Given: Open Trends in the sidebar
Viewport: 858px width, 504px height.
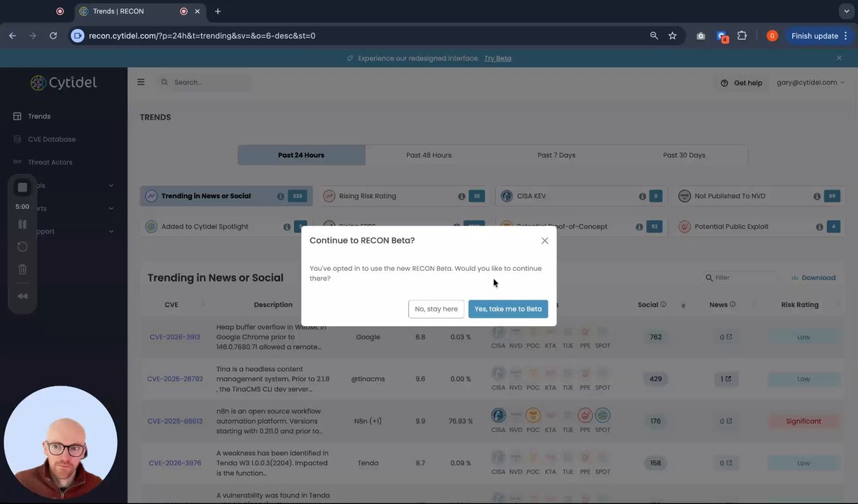Looking at the screenshot, I should point(39,116).
